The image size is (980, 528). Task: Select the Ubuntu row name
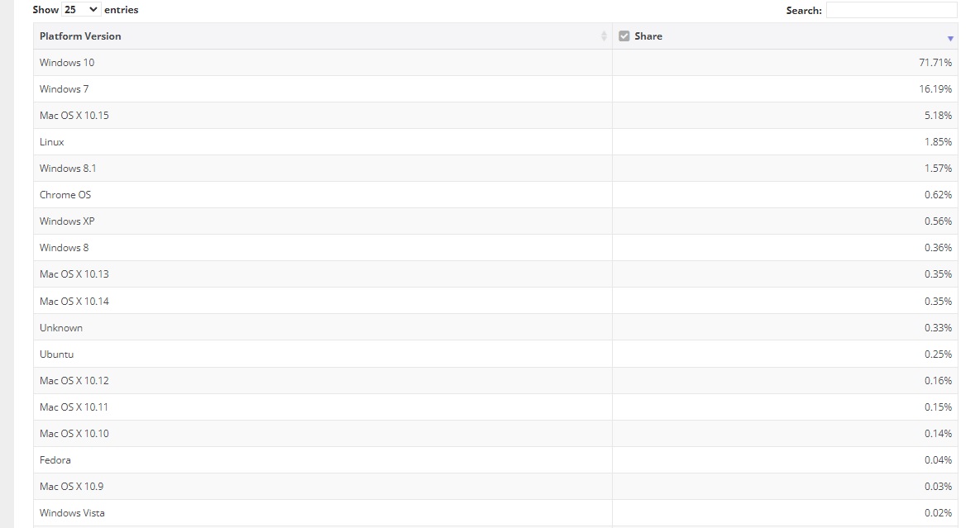click(x=56, y=354)
